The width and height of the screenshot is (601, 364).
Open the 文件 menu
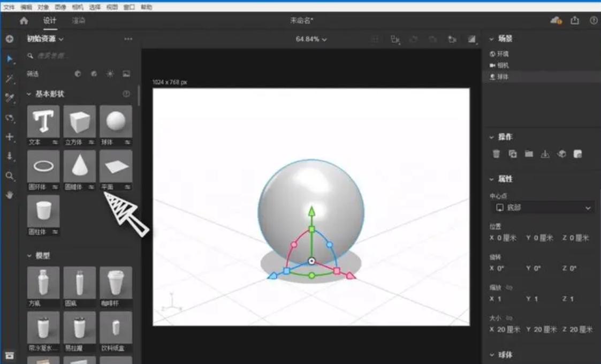(x=9, y=7)
